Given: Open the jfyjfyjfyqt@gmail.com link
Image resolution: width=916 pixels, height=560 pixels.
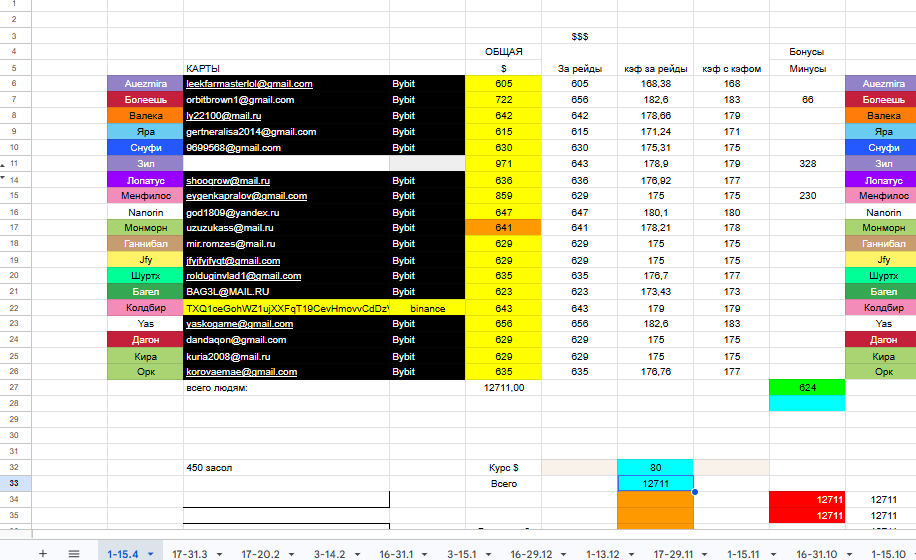Looking at the screenshot, I should [x=233, y=260].
